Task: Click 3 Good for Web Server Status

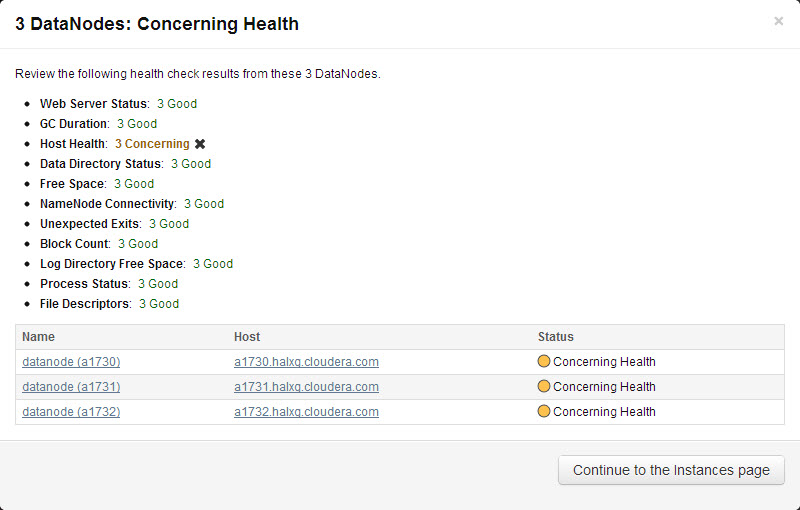Action: pos(177,104)
